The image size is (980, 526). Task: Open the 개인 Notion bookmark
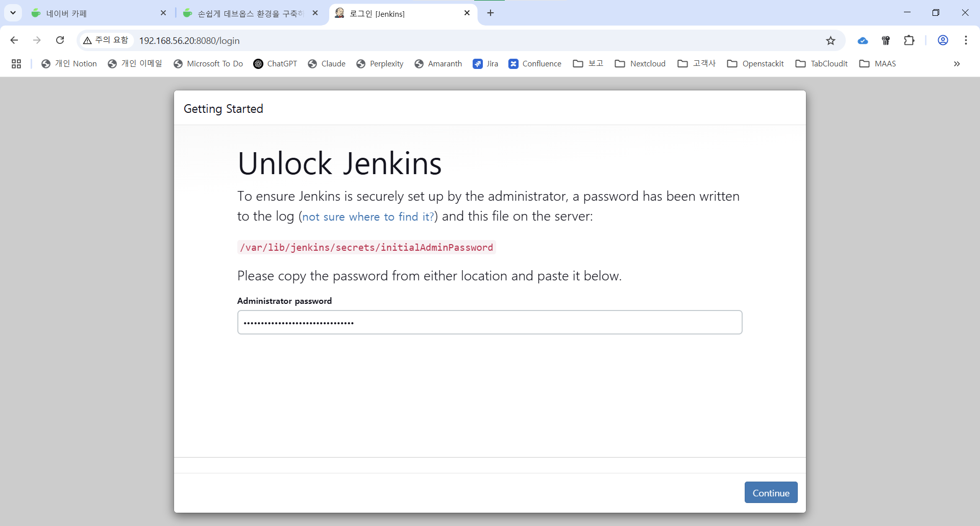coord(69,64)
